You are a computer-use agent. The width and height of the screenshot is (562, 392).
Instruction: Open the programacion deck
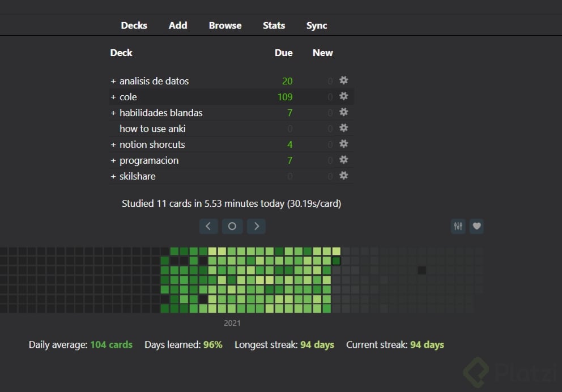pos(149,160)
